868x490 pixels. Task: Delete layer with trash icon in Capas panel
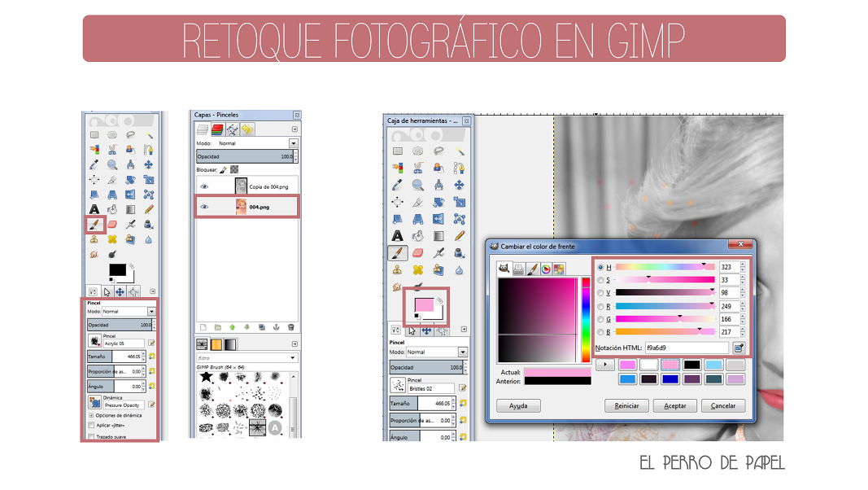pos(290,327)
